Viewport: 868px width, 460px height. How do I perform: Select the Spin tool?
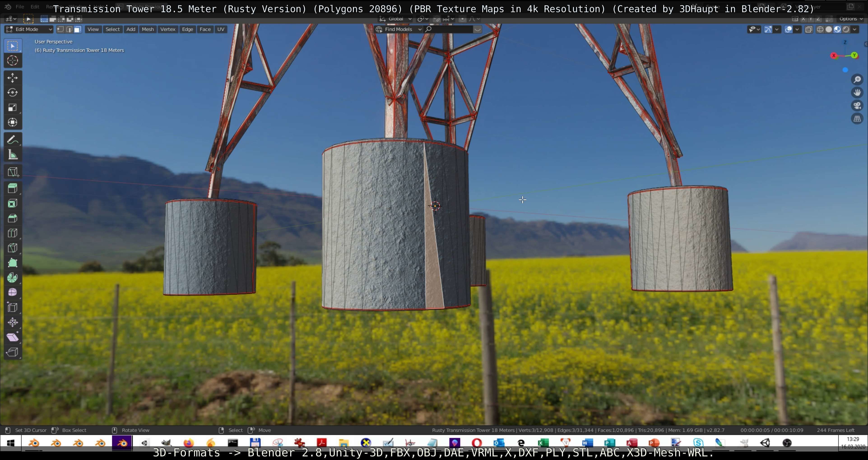pyautogui.click(x=12, y=277)
